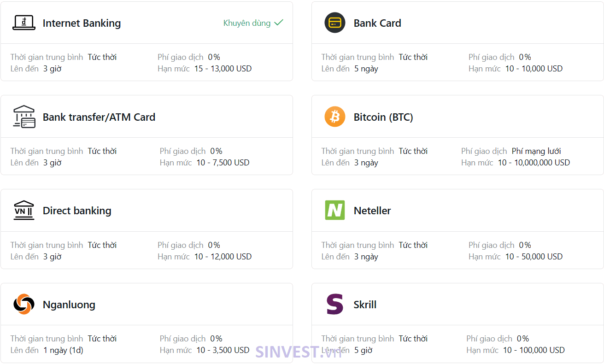604x364 pixels.
Task: Click the Internet Banking laptop icon
Action: pyautogui.click(x=23, y=23)
